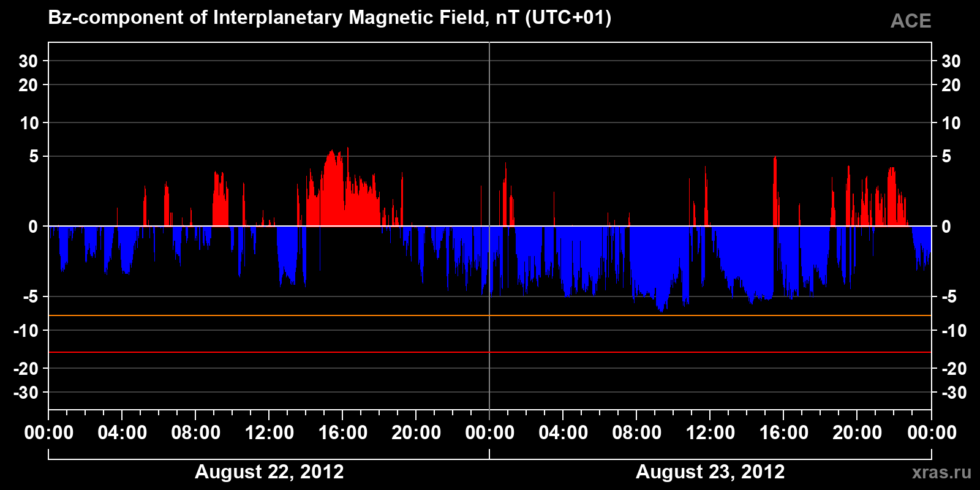Click the 08:00 tick label for August 23
The height and width of the screenshot is (490, 980).
[x=637, y=432]
